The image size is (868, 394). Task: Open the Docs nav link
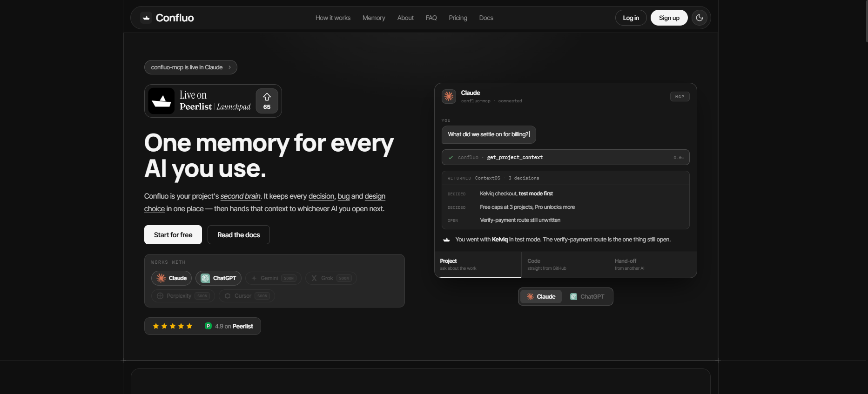pyautogui.click(x=486, y=18)
